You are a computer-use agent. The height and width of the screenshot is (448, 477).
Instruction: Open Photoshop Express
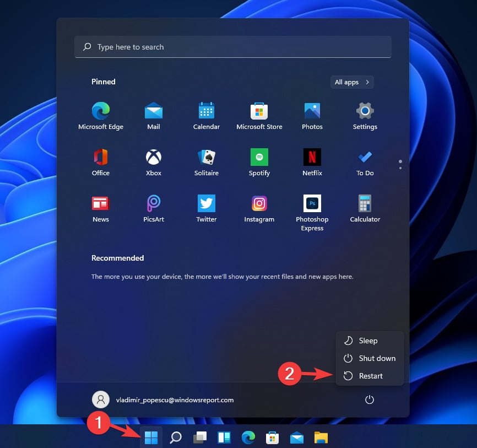(x=312, y=213)
